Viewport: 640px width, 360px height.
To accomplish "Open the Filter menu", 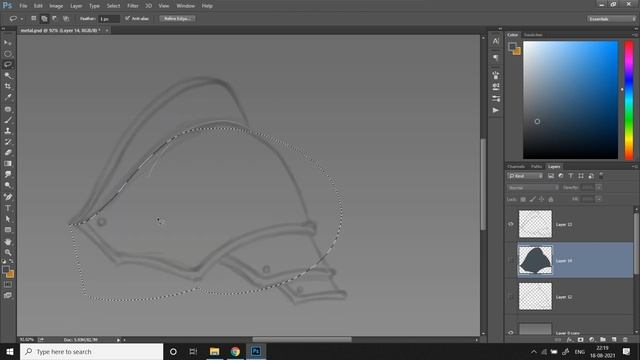I will (133, 6).
